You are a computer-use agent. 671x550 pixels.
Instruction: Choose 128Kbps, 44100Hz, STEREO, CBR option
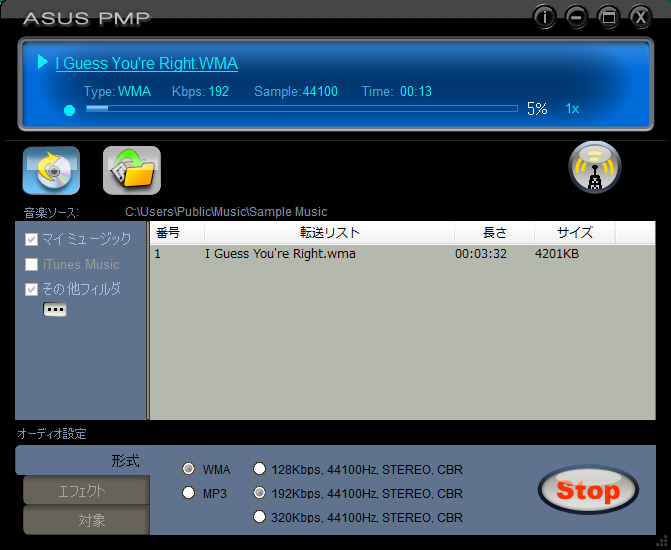click(x=259, y=469)
